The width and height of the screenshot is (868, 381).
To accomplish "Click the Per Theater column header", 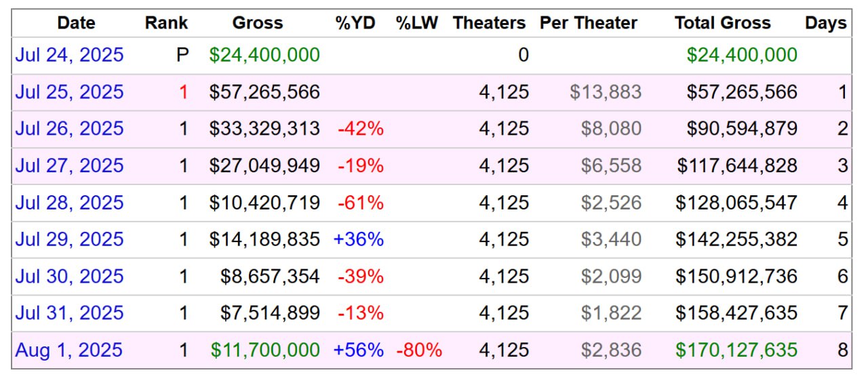I will pyautogui.click(x=588, y=23).
